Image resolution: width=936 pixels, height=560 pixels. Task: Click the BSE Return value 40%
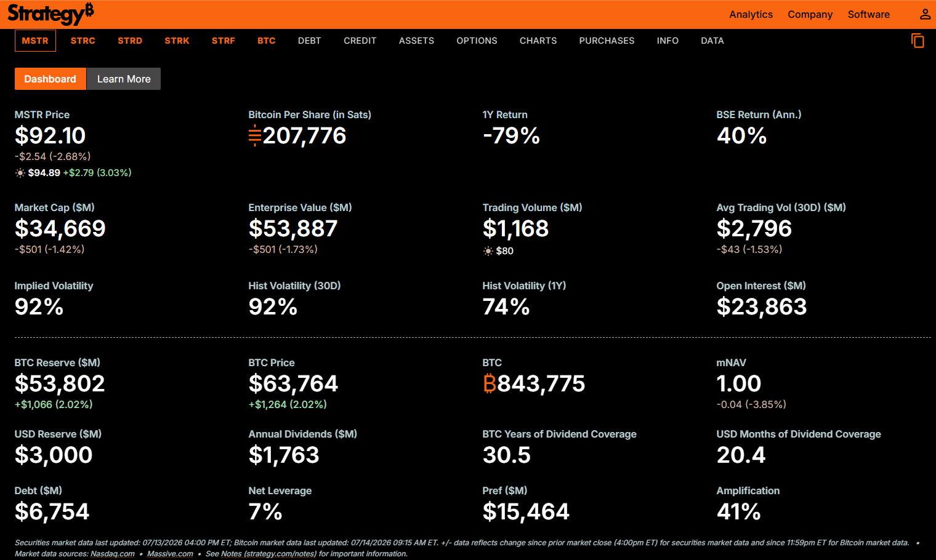[742, 135]
